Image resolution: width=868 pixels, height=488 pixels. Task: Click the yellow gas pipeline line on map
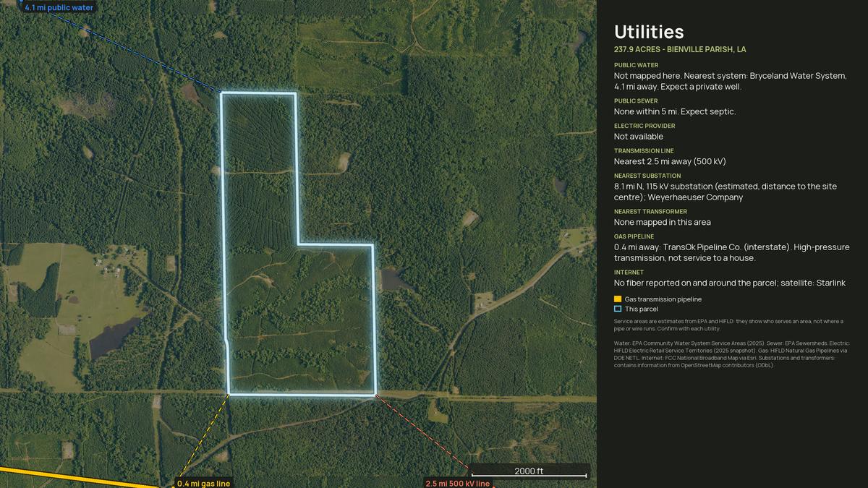point(80,479)
